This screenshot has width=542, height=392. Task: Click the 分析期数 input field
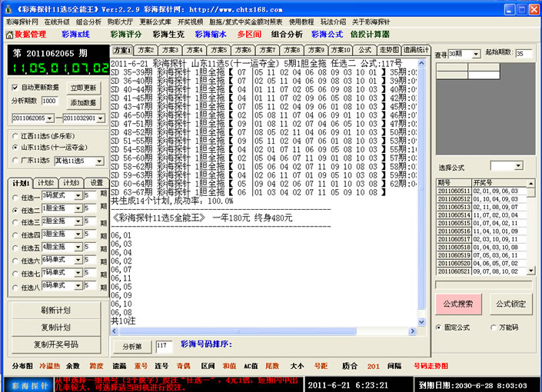[49, 101]
